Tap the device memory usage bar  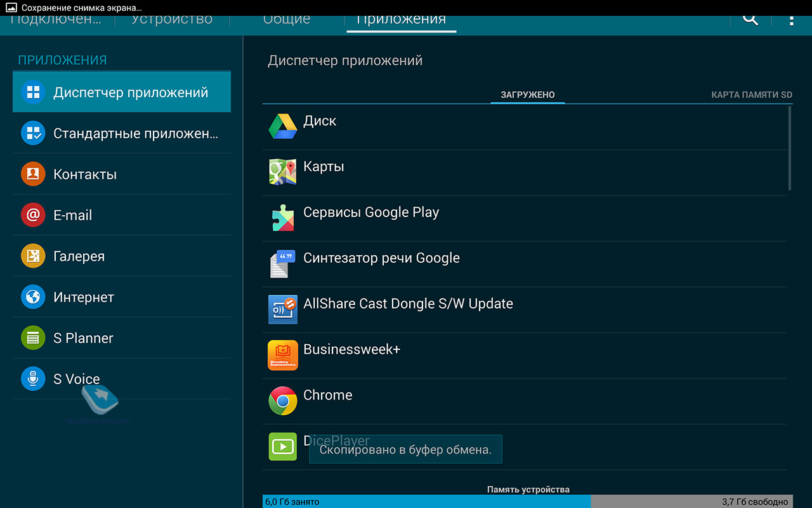tap(528, 502)
